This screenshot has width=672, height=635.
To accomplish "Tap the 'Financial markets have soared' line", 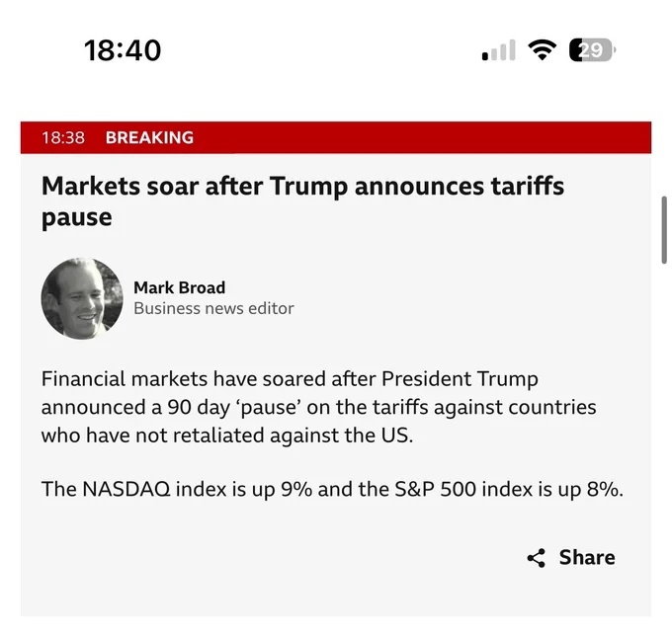I will click(290, 379).
